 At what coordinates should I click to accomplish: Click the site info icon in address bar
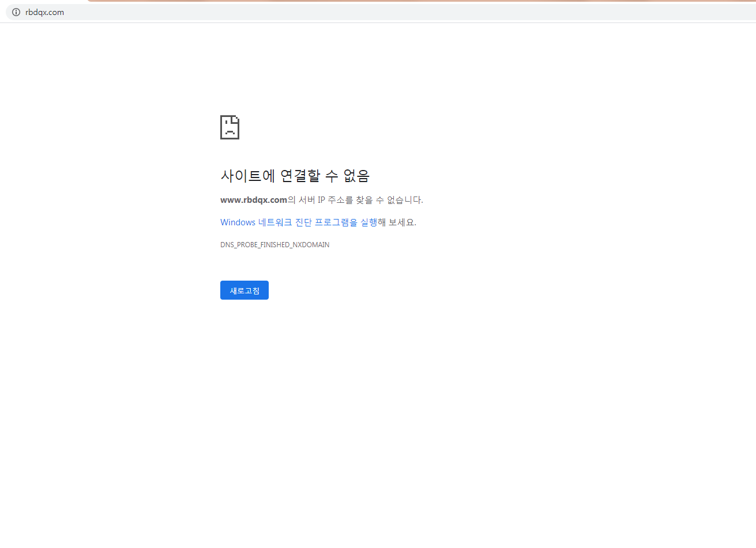tap(16, 12)
